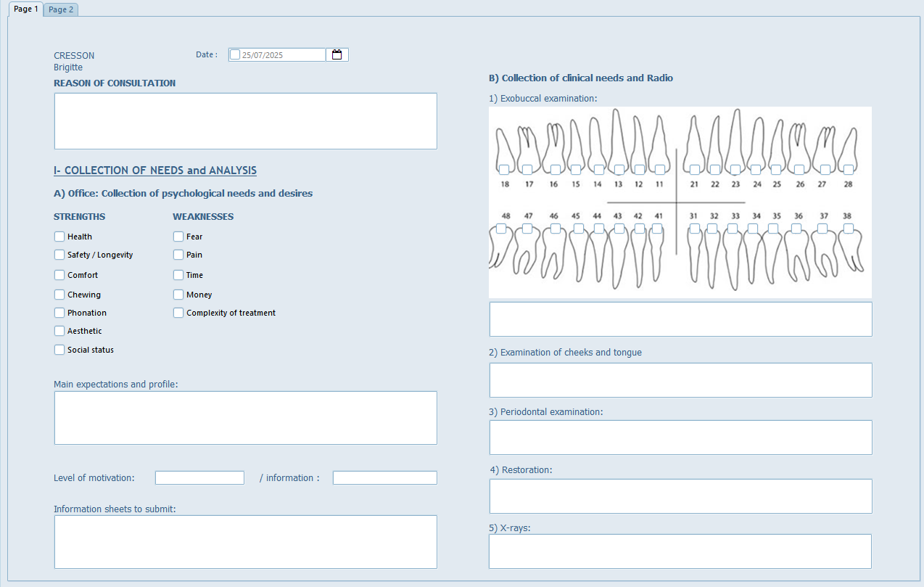Select the Page 1 tab
This screenshot has height=587, width=924.
(x=26, y=9)
